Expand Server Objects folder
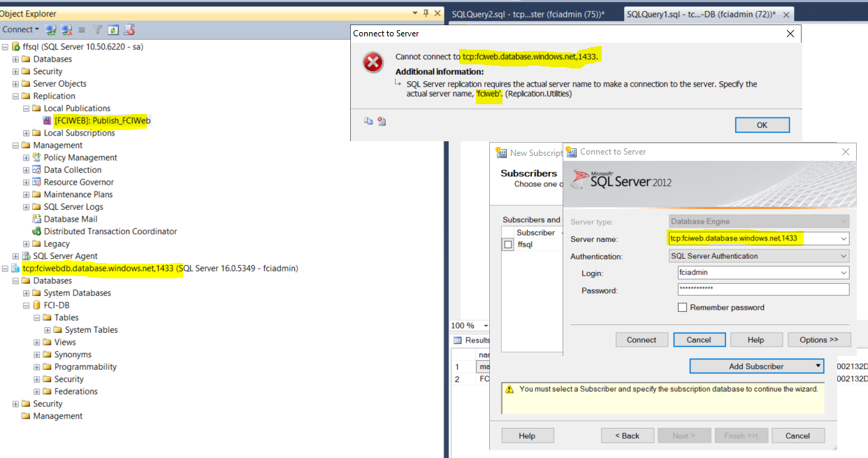868x458 pixels. point(15,84)
